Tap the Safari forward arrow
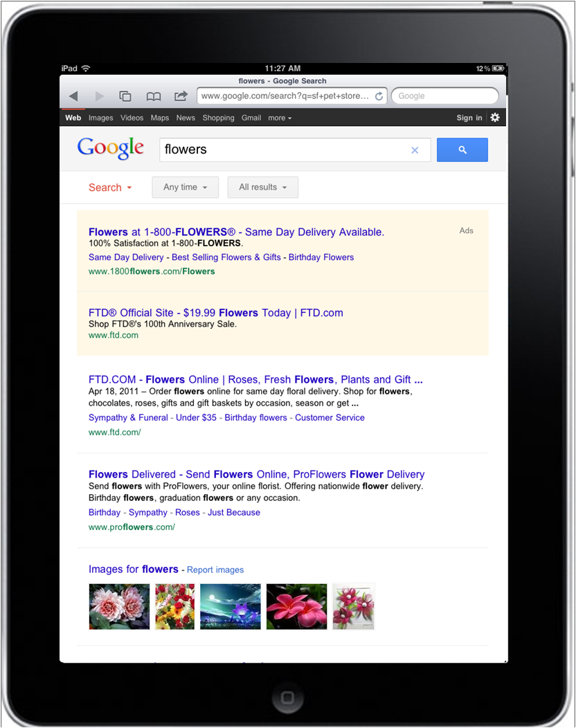 (x=99, y=96)
